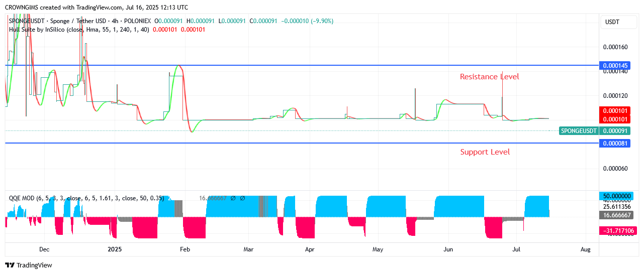Viewport: 644px width, 274px height.
Task: Click the Dec date on time axis
Action: click(44, 249)
